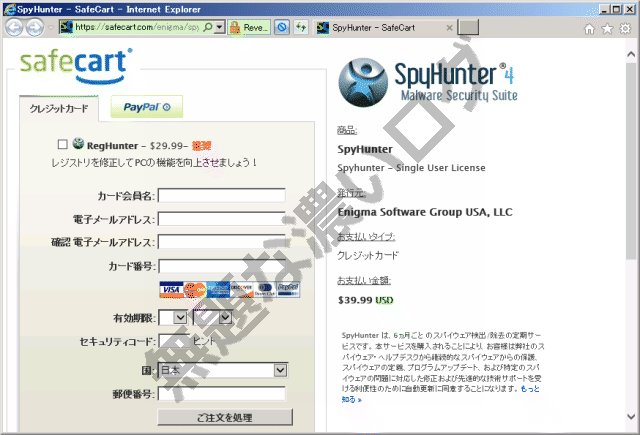Viewport: 640px width, 435px height.
Task: Click the page scrollbar down arrow
Action: coord(631,417)
